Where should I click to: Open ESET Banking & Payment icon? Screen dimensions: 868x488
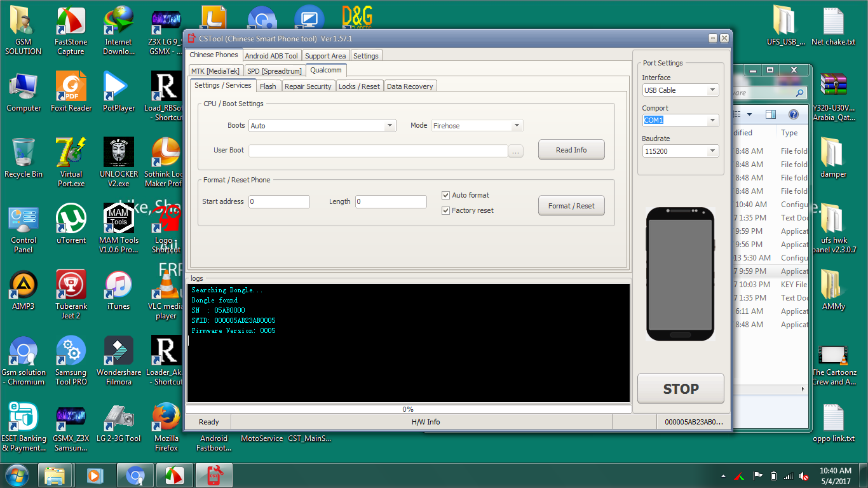click(24, 426)
